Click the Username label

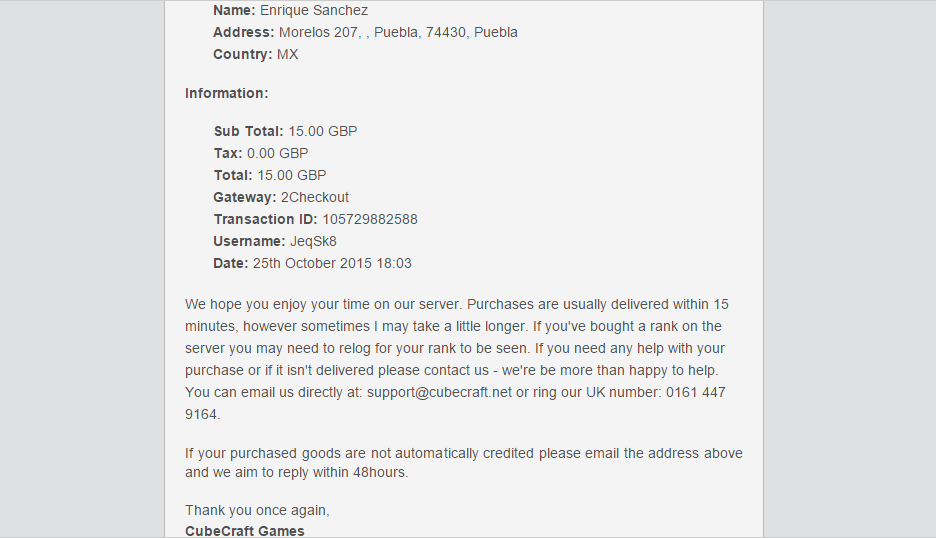tap(250, 241)
